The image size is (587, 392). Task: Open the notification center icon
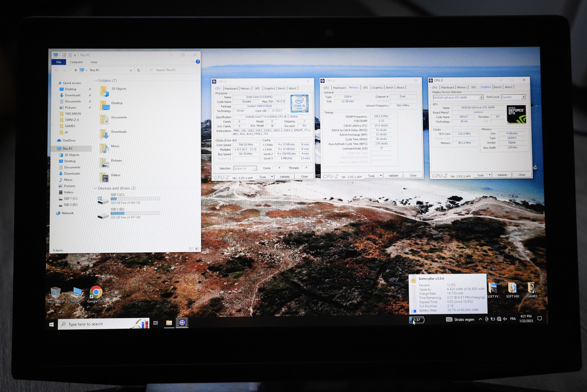[539, 318]
